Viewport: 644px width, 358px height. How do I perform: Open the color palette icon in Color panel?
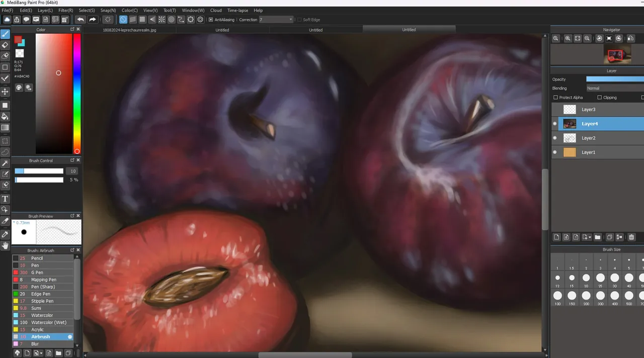[x=19, y=87]
